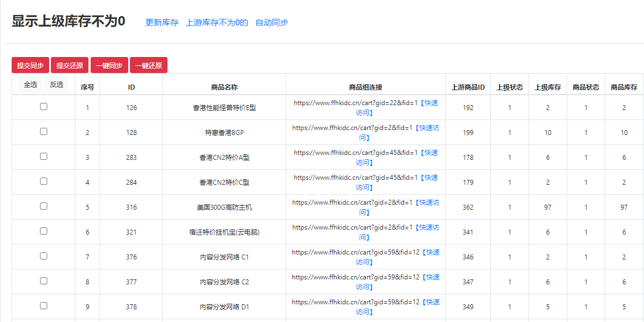The image size is (644, 322).
Task: Click the ID cell 377
Action: tap(132, 282)
